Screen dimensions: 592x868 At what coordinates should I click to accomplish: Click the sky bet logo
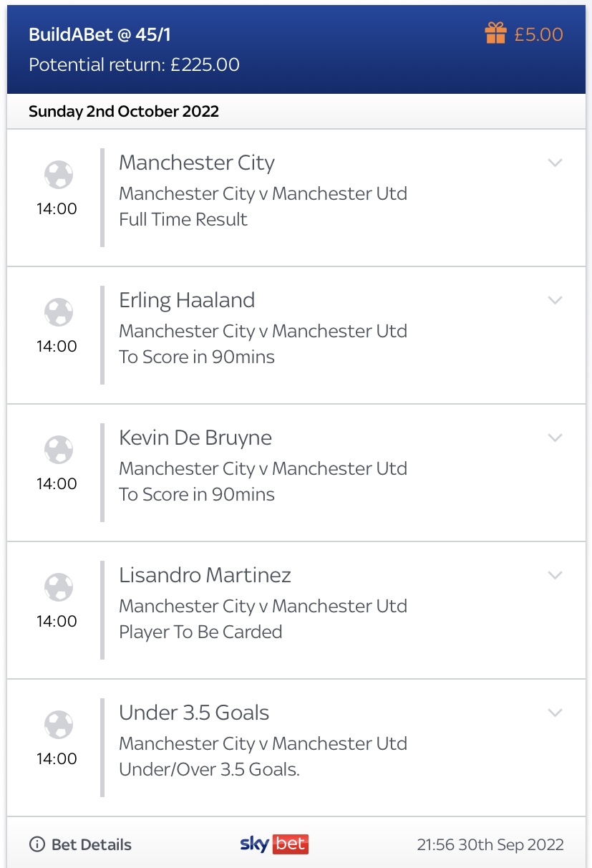pyautogui.click(x=274, y=844)
